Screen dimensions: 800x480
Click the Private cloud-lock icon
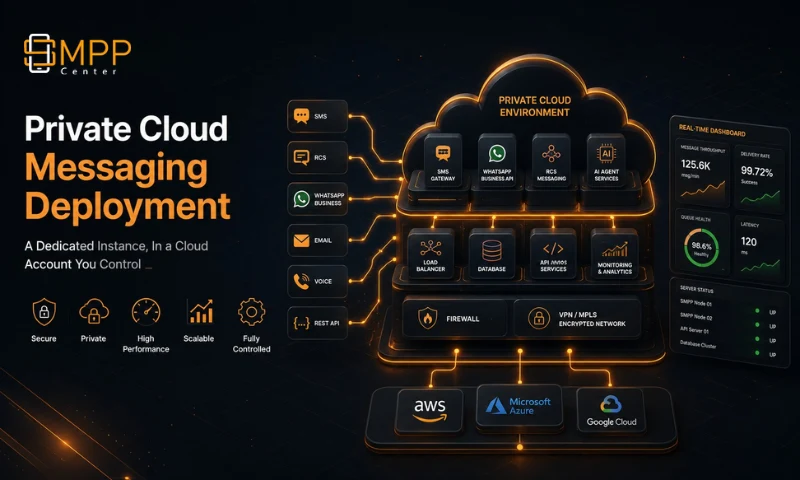(93, 312)
